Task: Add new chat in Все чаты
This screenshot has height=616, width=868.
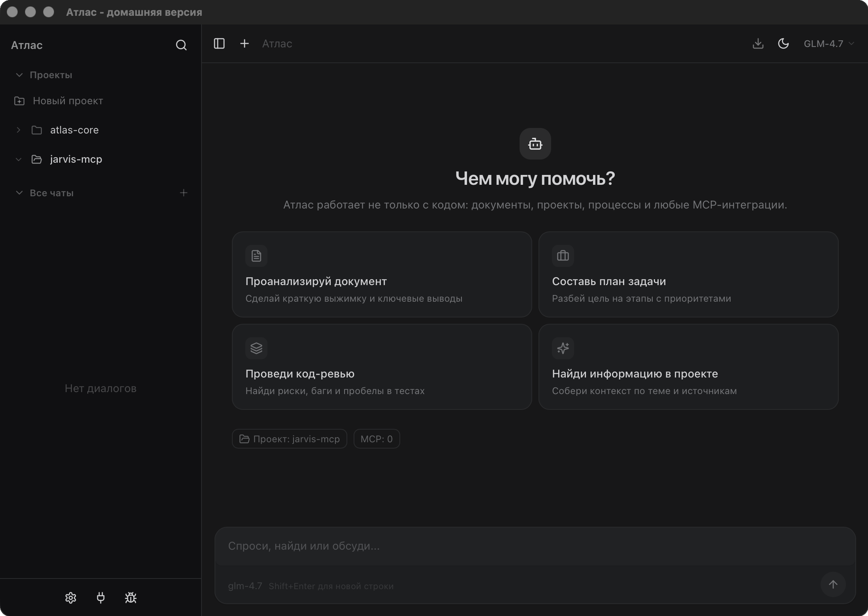Action: click(183, 193)
